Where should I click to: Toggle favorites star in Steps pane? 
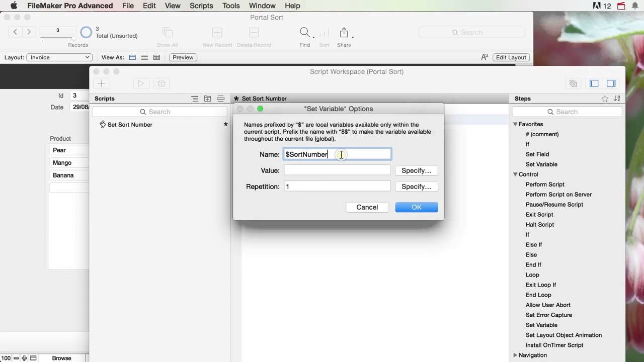click(605, 99)
